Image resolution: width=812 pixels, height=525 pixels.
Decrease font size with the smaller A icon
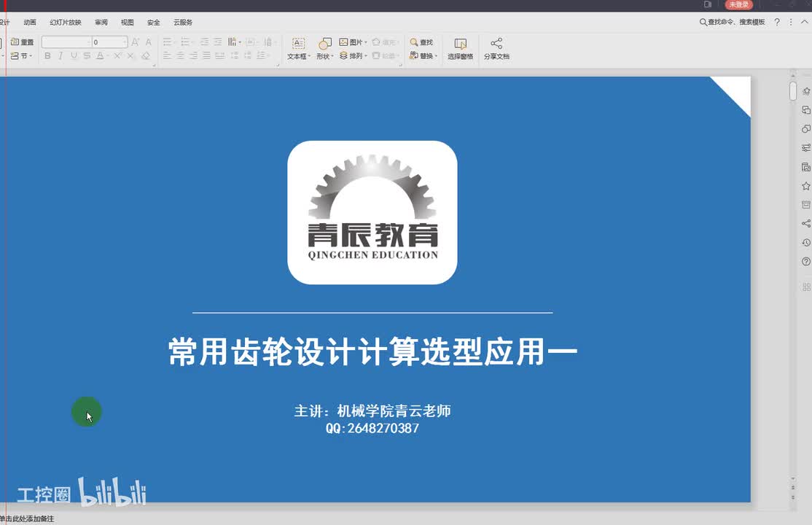point(148,42)
